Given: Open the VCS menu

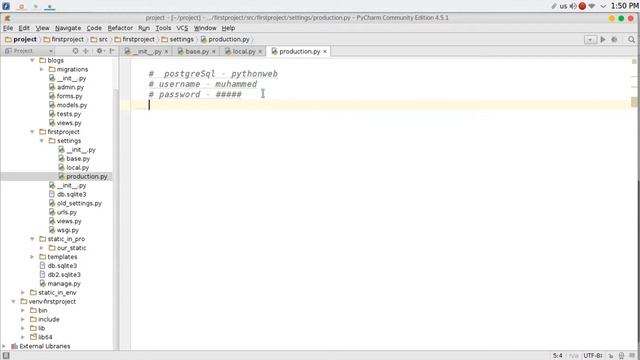Looking at the screenshot, I should 182,28.
